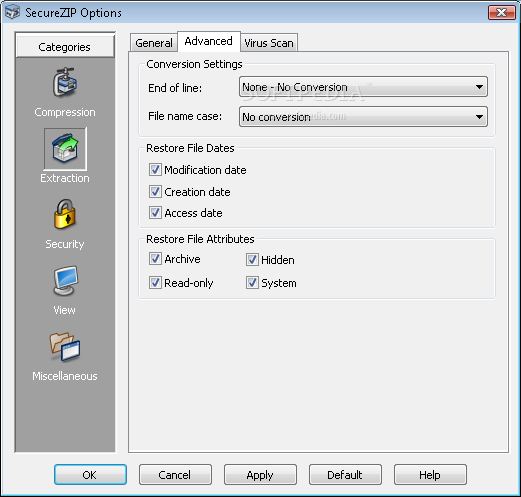Toggle Access date checkbox
521x497 pixels.
155,213
